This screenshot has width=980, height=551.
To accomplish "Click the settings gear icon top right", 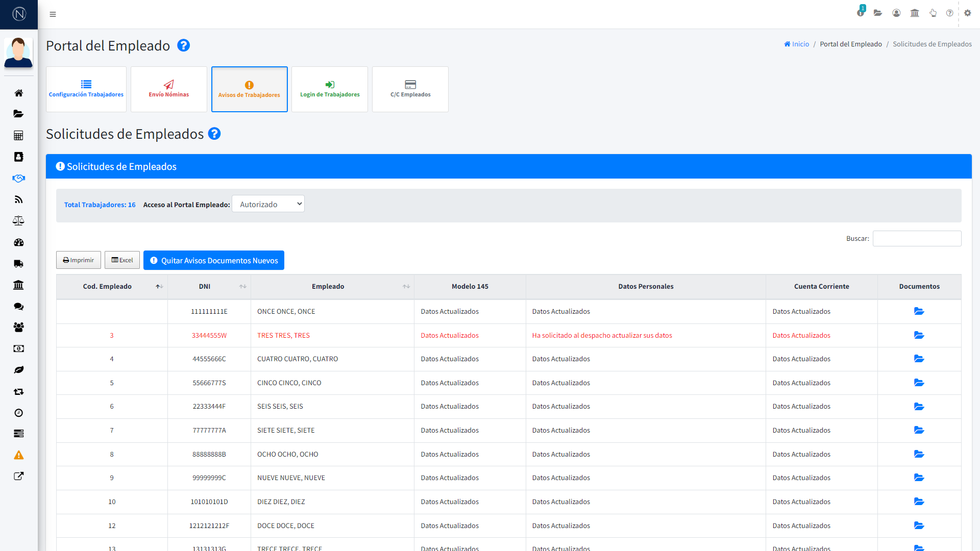I will tap(967, 13).
